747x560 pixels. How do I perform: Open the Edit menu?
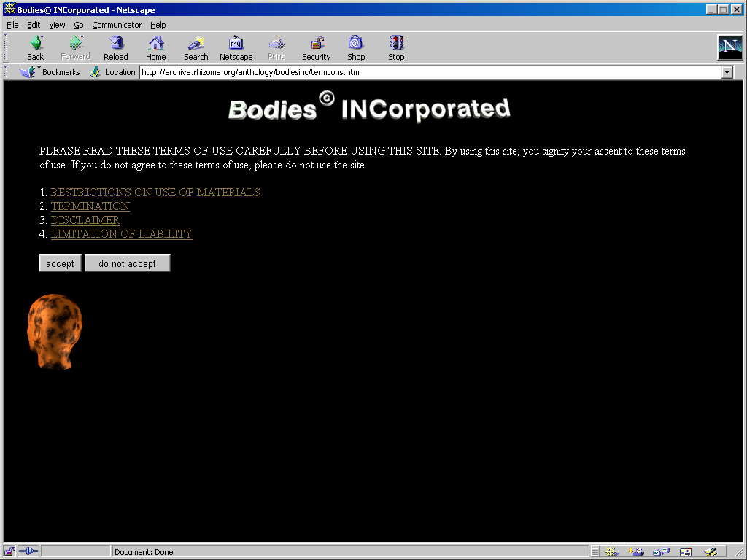point(34,25)
